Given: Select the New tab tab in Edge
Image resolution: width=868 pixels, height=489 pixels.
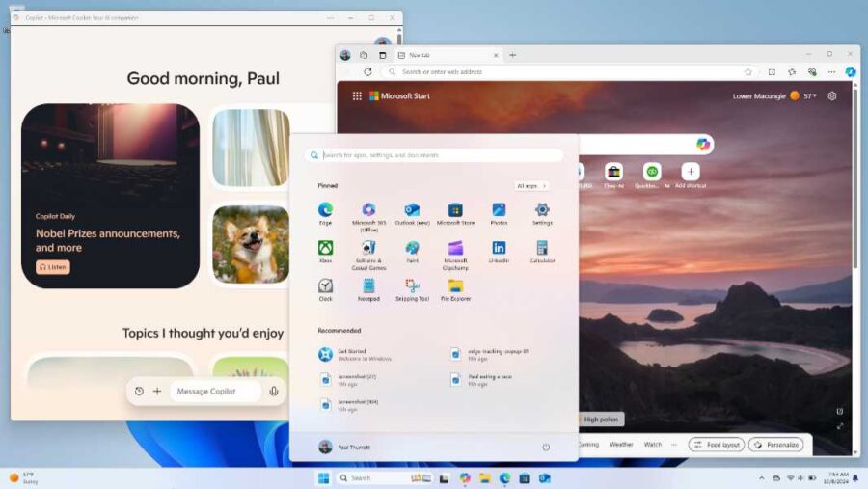Looking at the screenshot, I should click(x=448, y=55).
